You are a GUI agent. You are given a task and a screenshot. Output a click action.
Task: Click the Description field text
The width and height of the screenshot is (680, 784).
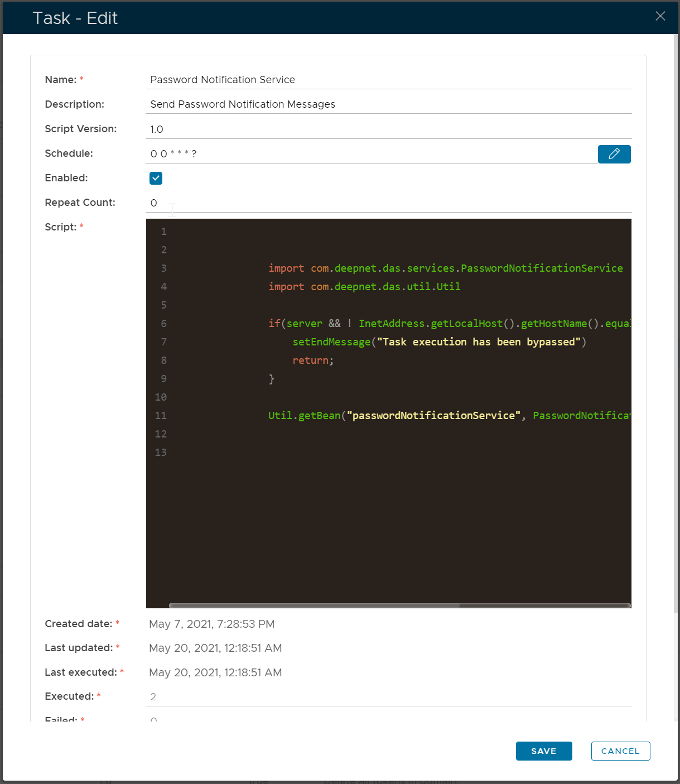242,104
